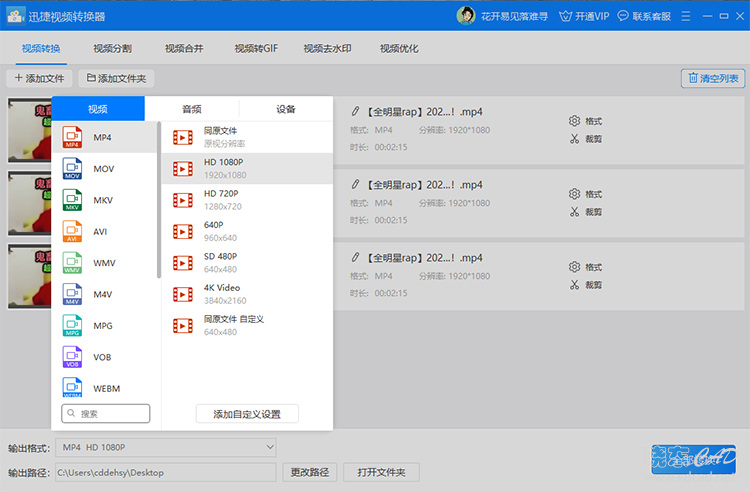Pick the MPG format icon
Image resolution: width=750 pixels, height=492 pixels.
pyautogui.click(x=72, y=326)
